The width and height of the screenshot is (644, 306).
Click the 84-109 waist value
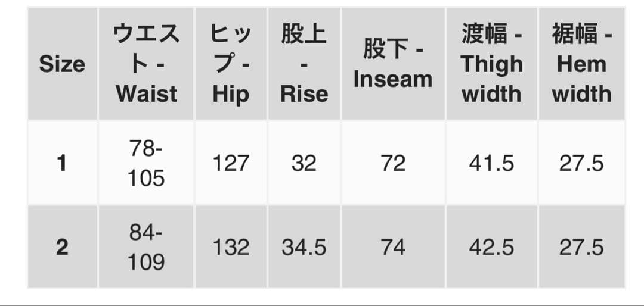146,247
